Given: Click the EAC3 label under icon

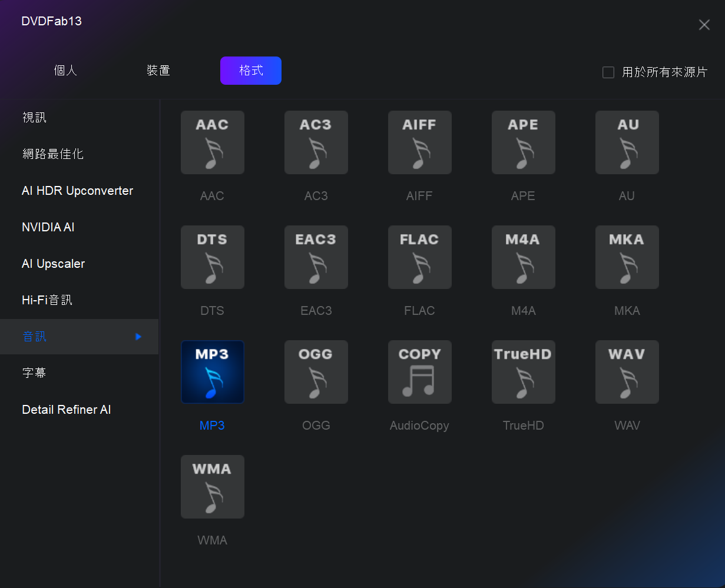Looking at the screenshot, I should click(x=316, y=311).
